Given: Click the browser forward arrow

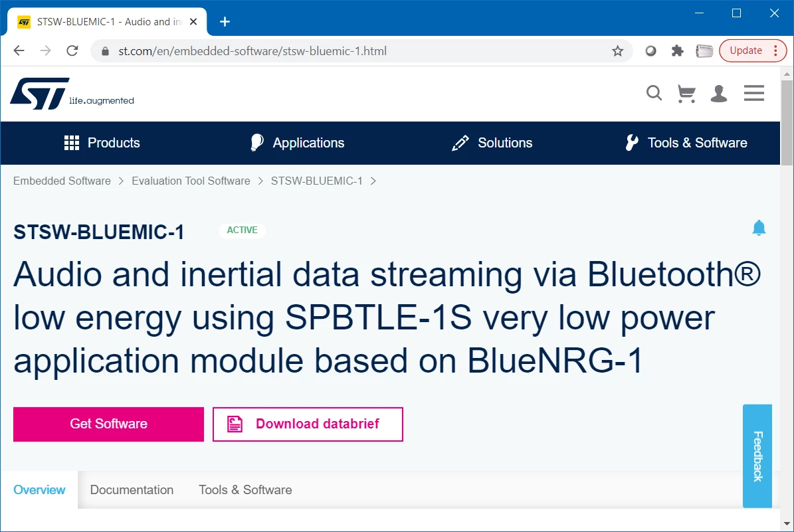Looking at the screenshot, I should [46, 50].
